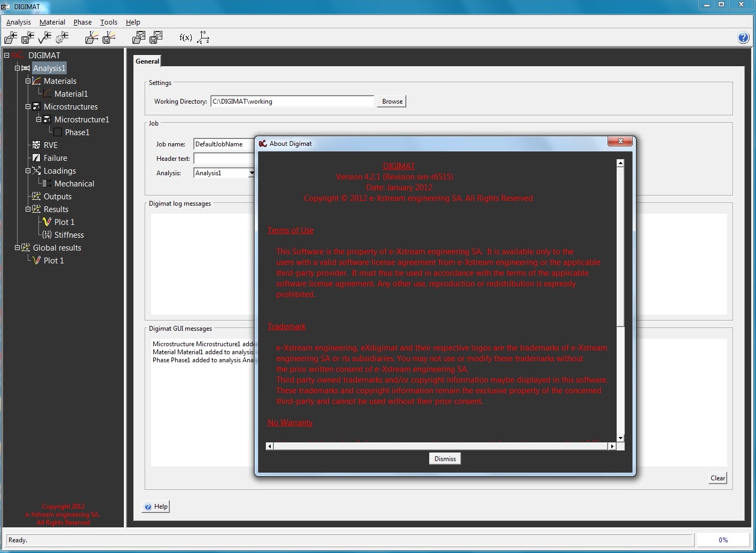Select Stiffness results item
The height and width of the screenshot is (553, 756).
tap(69, 235)
